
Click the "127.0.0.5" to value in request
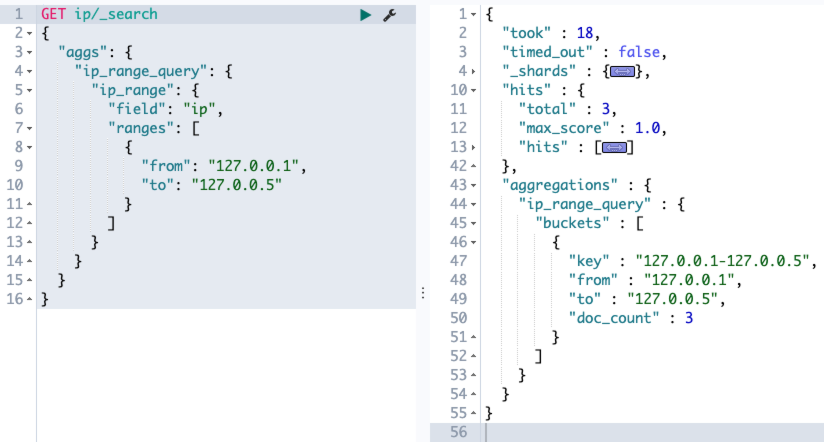[236, 185]
